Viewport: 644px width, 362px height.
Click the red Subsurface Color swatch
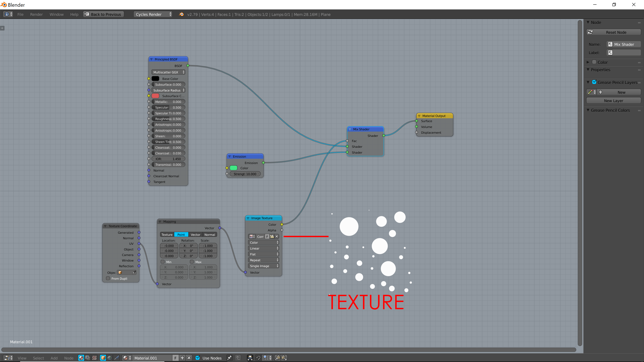[155, 96]
